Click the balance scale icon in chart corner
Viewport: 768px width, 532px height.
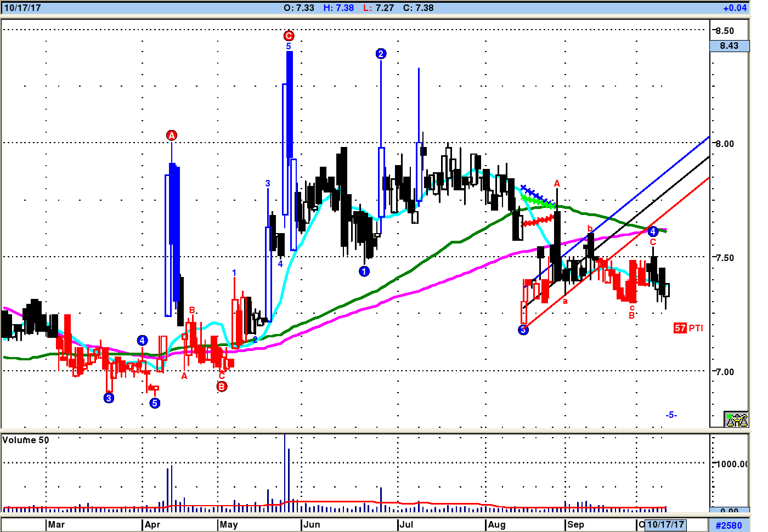point(736,420)
